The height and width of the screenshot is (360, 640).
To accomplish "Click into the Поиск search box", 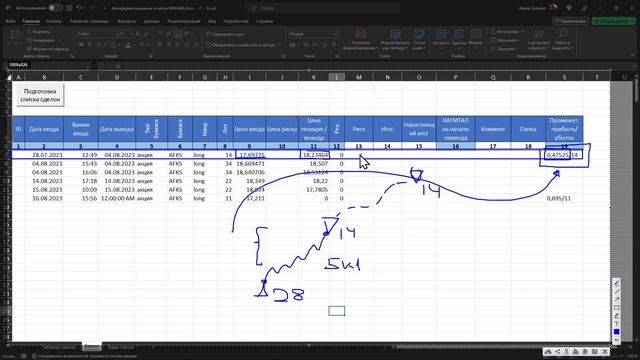I will 322,8.
